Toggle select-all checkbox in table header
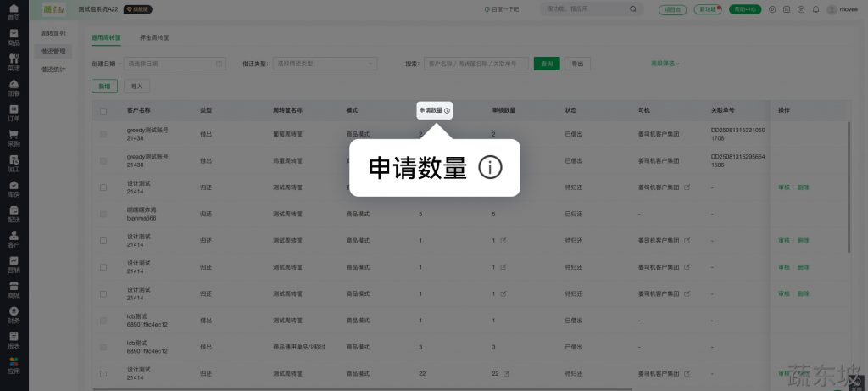 pos(103,111)
